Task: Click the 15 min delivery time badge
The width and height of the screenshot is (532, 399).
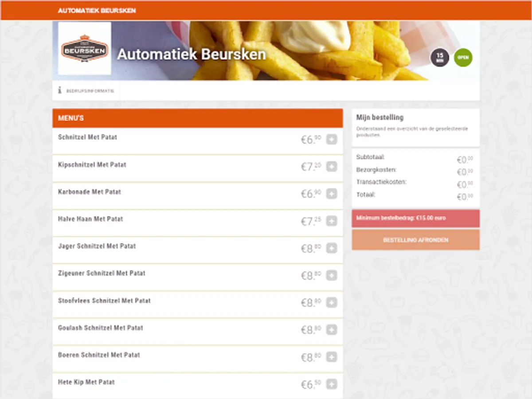Action: pyautogui.click(x=440, y=58)
